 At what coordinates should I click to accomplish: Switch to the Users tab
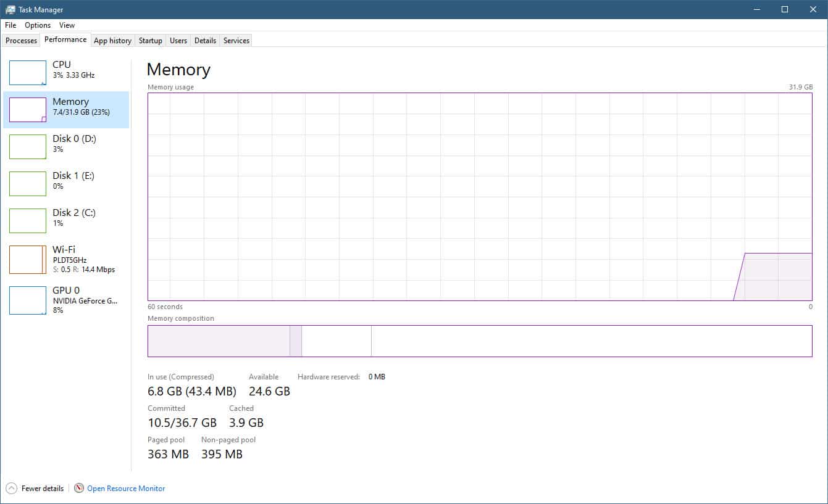click(x=178, y=41)
